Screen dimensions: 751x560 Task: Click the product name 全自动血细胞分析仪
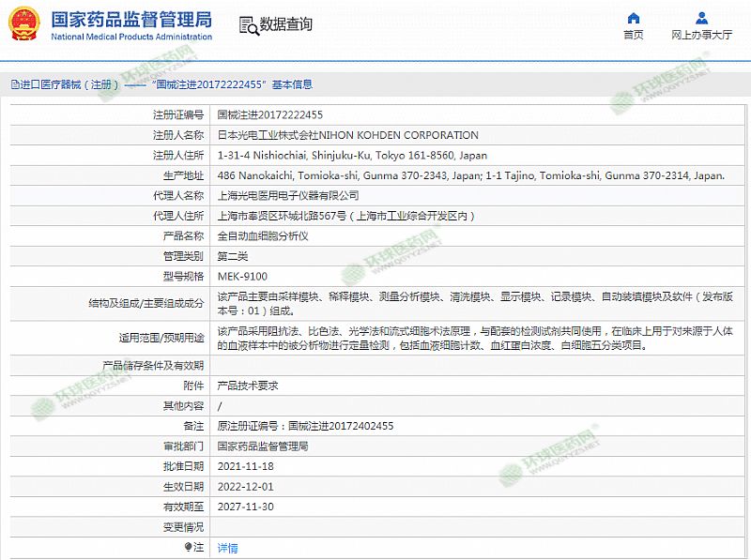coord(262,235)
